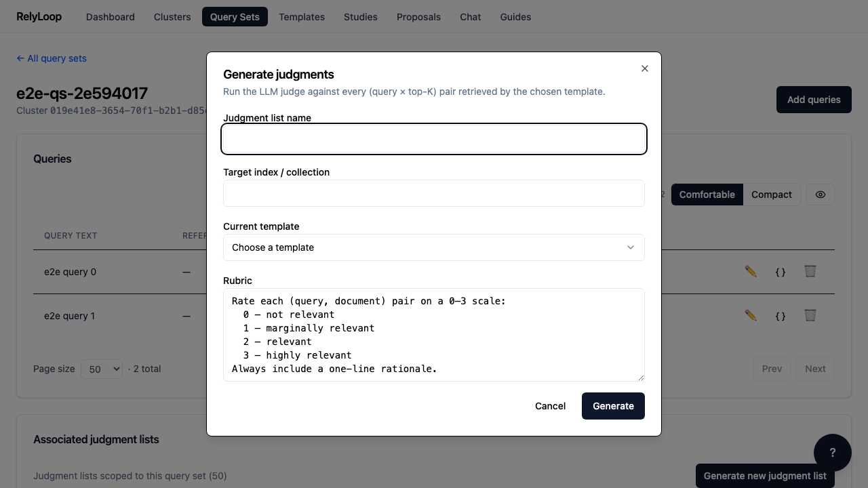Click the e2e-qs-2e594017 heading
868x488 pixels.
click(82, 93)
